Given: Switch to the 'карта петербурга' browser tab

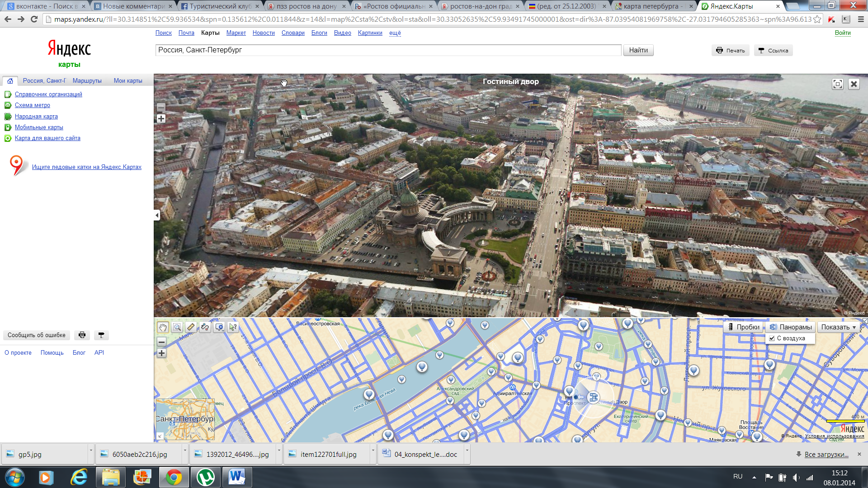Looking at the screenshot, I should pyautogui.click(x=654, y=6).
